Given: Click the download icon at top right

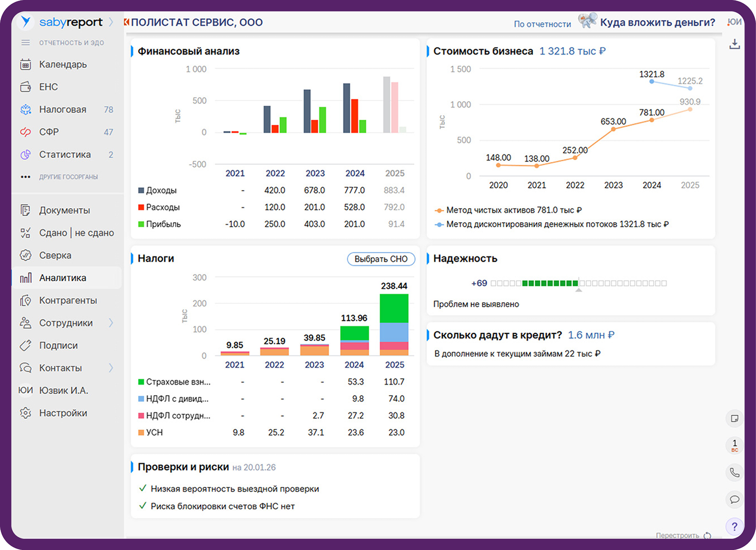Looking at the screenshot, I should click(x=734, y=44).
